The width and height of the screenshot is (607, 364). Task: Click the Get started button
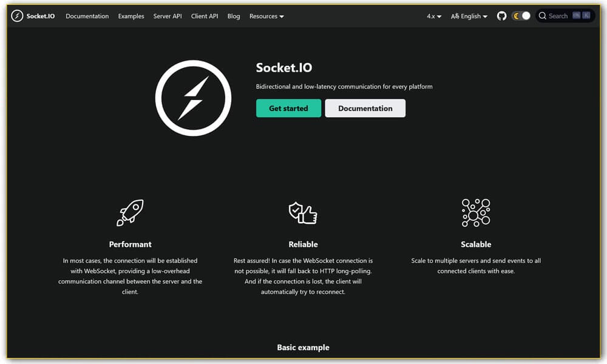[288, 108]
